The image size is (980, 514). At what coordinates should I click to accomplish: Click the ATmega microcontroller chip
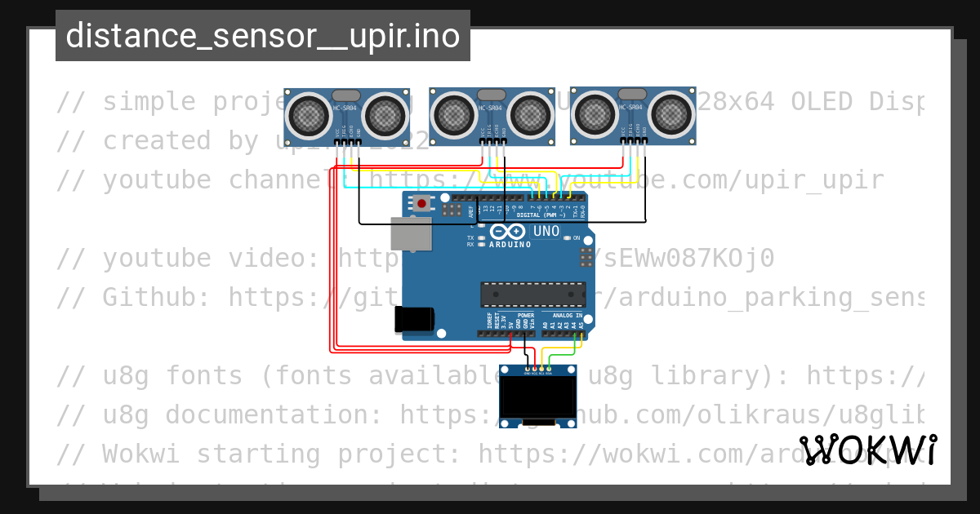(x=533, y=294)
